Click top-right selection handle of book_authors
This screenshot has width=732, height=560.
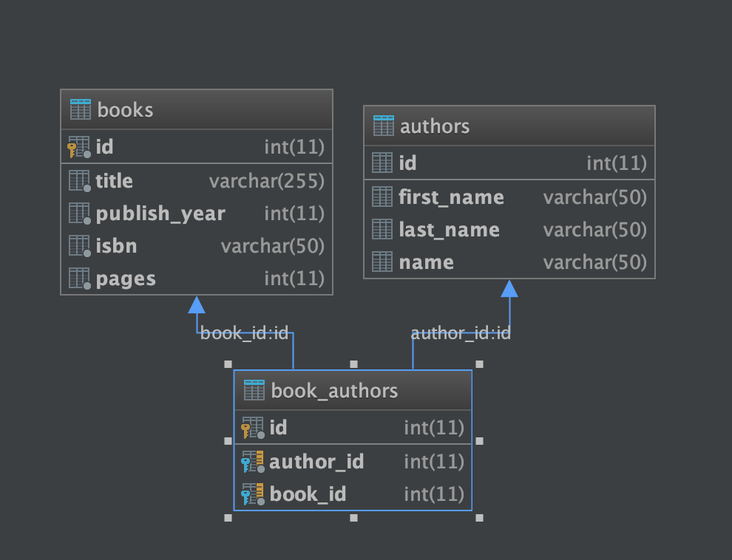tap(479, 364)
